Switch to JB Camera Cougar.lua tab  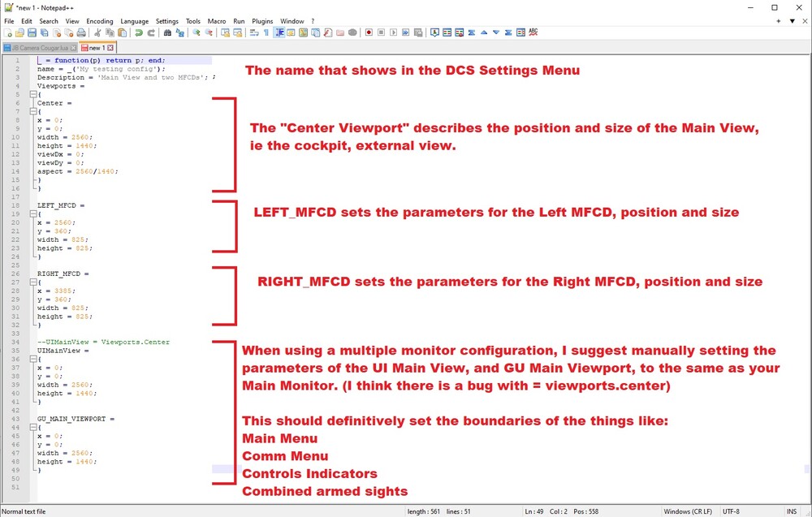pyautogui.click(x=40, y=48)
